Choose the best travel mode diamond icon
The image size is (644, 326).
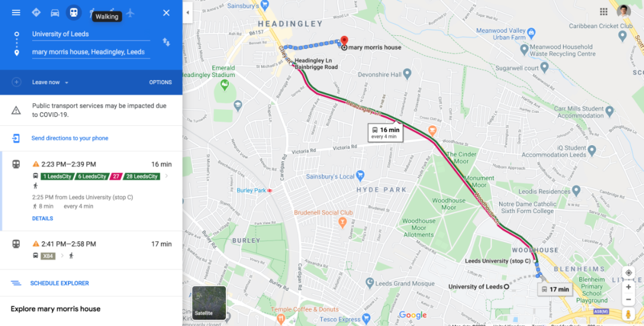coord(36,13)
